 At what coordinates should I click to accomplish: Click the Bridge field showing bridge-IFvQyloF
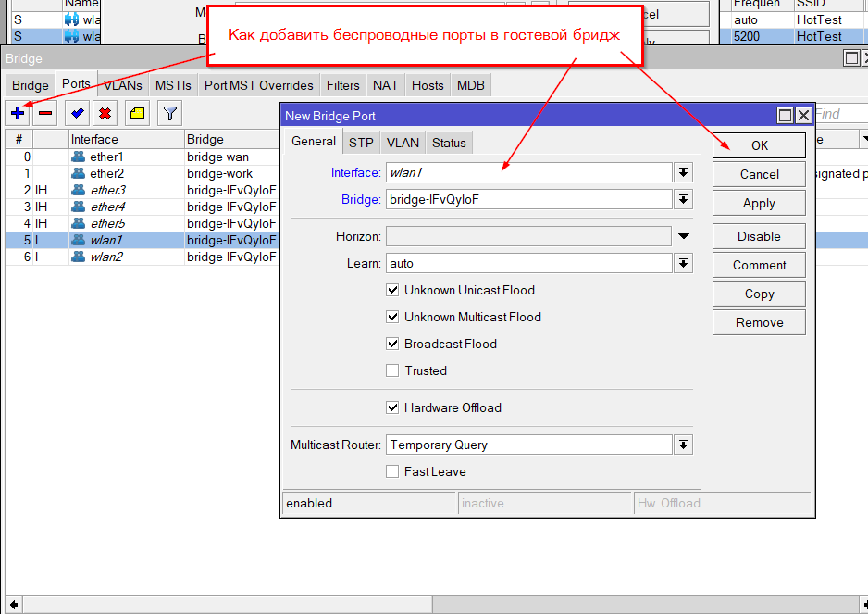click(529, 199)
